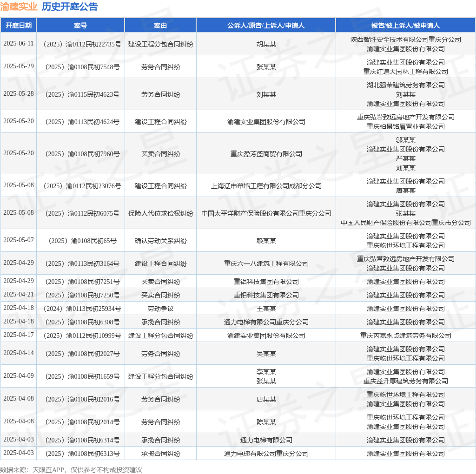Click the date 2025-05-29
Image resolution: width=476 pixels, height=474 pixels.
pos(19,66)
